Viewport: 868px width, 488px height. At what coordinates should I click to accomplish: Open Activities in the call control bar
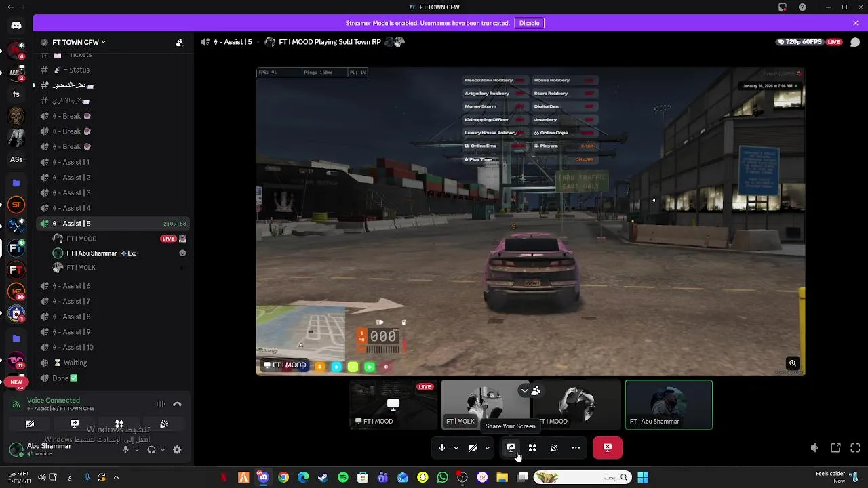tap(532, 447)
